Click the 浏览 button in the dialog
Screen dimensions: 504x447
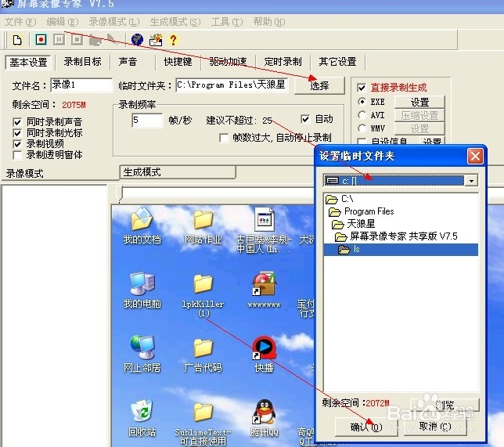tap(445, 406)
